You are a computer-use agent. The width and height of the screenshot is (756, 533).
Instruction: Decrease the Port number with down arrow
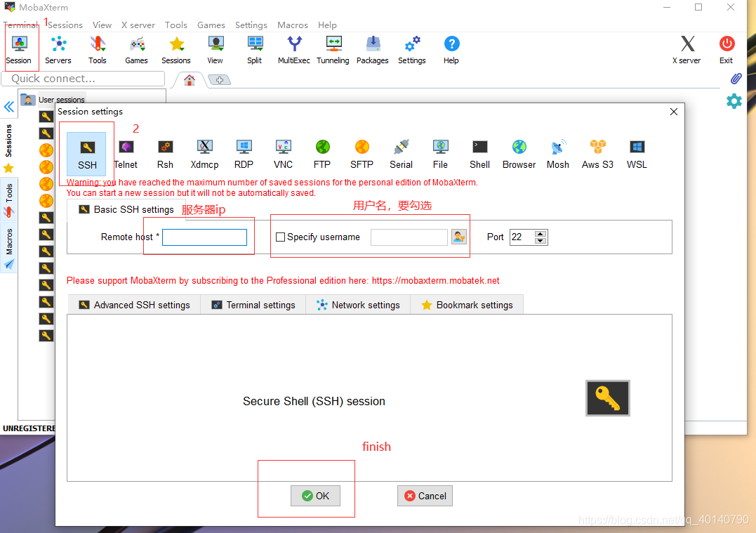point(541,241)
